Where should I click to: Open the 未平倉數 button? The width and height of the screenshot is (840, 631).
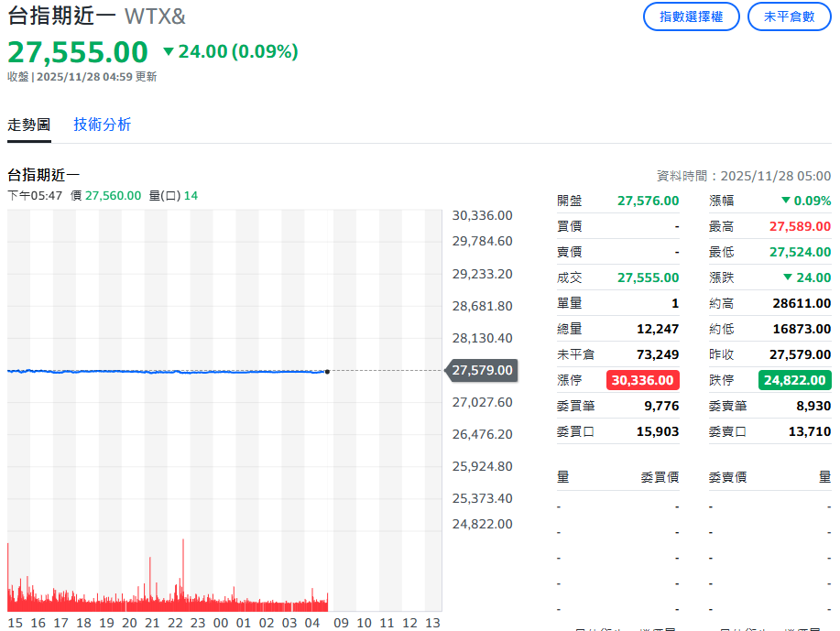[x=790, y=16]
